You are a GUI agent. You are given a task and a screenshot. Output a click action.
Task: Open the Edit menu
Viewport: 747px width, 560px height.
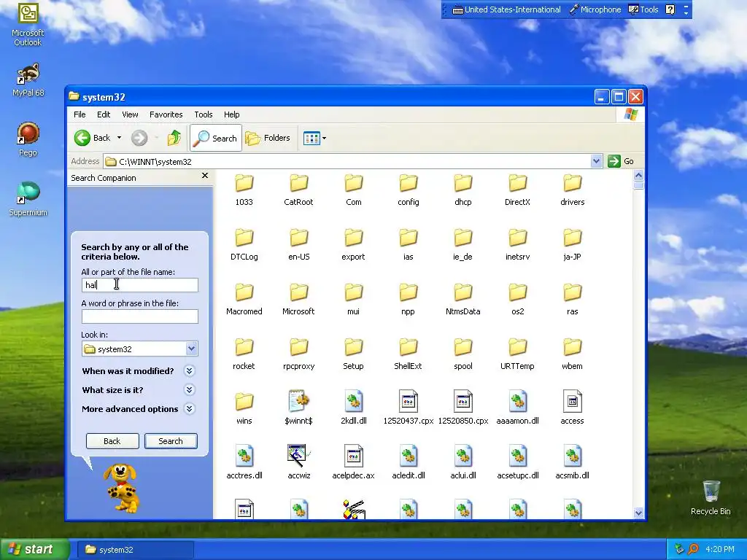tap(104, 114)
